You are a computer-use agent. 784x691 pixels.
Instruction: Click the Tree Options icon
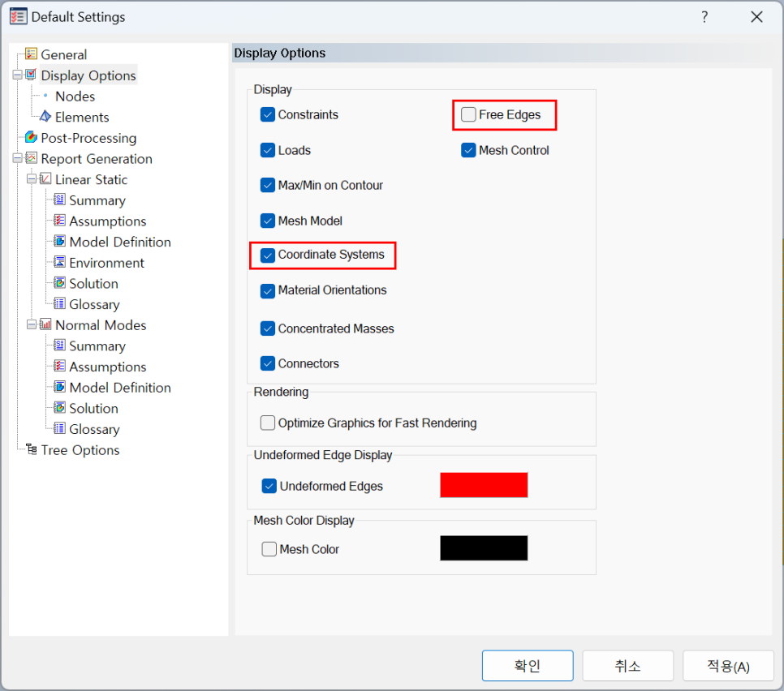click(32, 450)
